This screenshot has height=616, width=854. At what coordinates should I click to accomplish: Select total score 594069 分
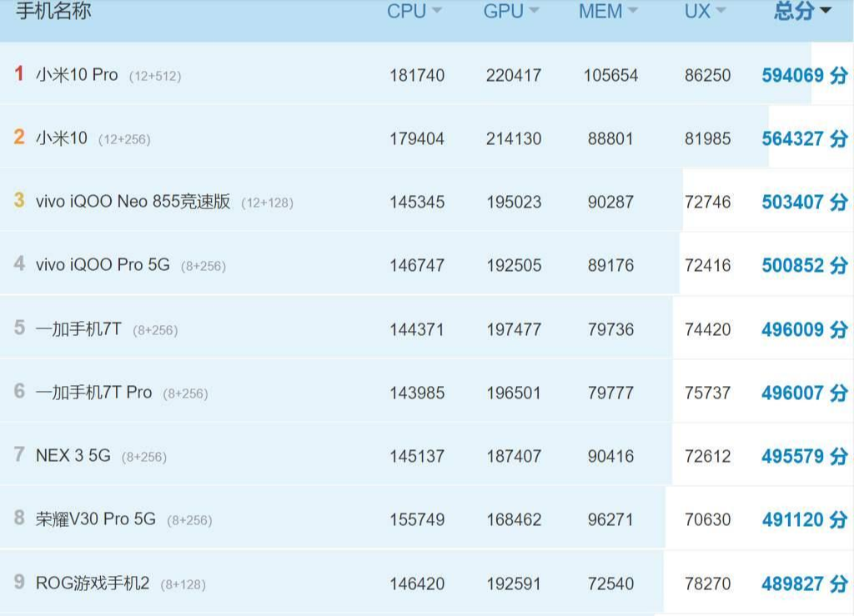(805, 75)
